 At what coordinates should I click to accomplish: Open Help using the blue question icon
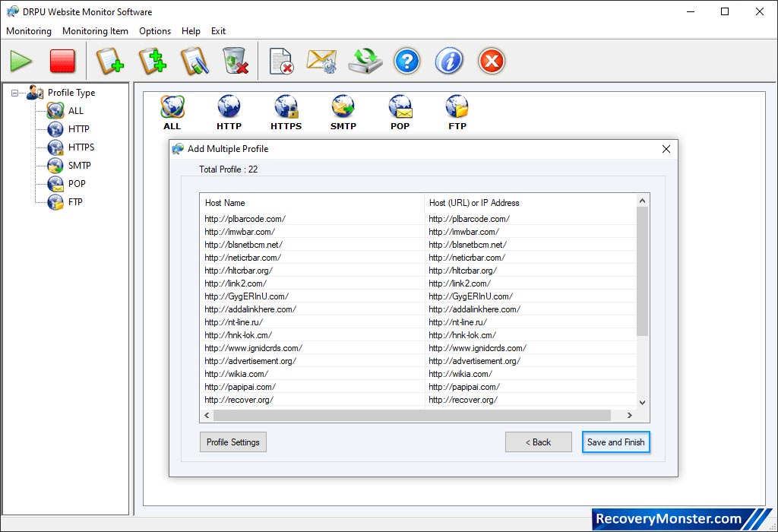click(x=406, y=61)
